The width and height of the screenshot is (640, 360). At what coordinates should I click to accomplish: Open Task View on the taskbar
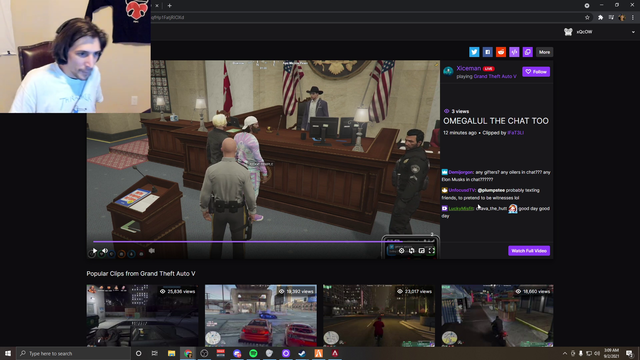point(155,353)
